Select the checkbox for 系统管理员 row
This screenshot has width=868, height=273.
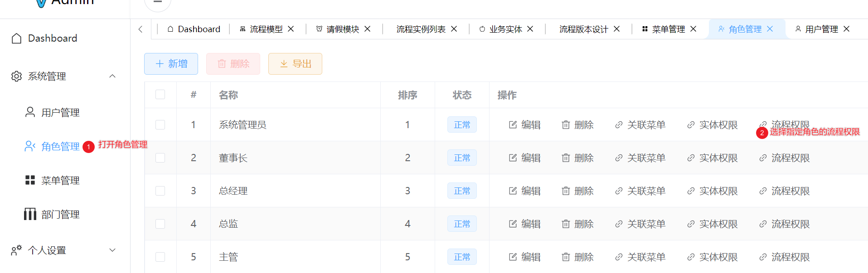[x=160, y=125]
